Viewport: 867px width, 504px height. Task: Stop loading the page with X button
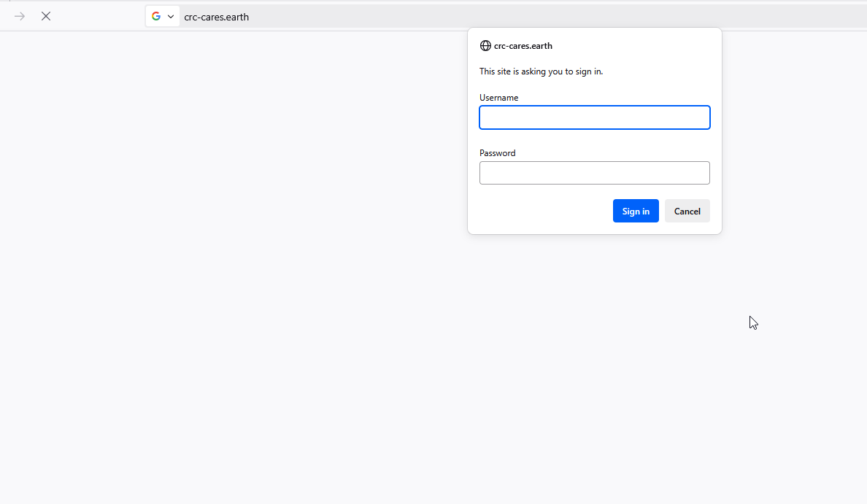(x=46, y=16)
